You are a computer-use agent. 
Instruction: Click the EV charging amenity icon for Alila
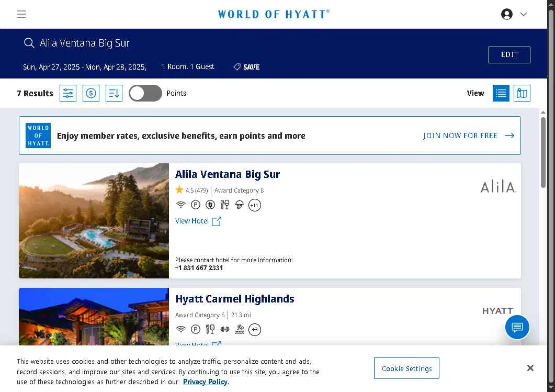click(210, 205)
